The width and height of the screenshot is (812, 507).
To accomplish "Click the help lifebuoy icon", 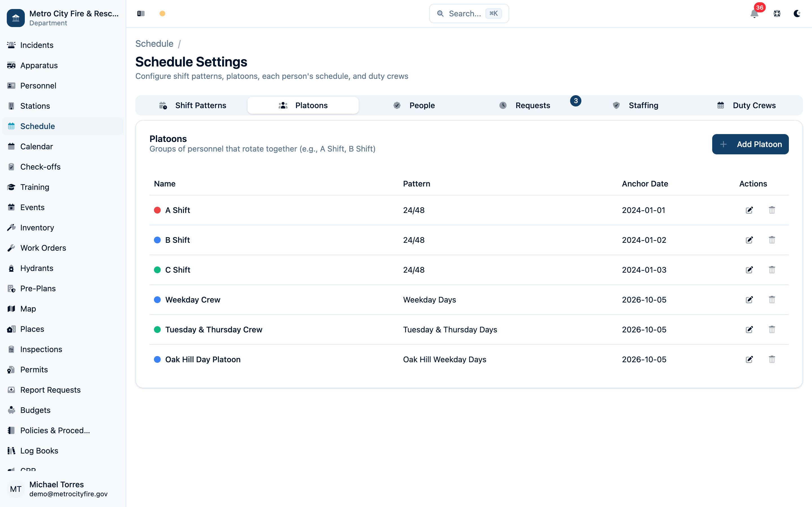I will coord(777,14).
